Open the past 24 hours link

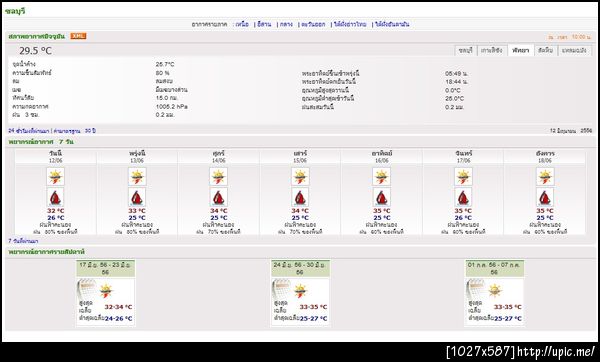29,131
